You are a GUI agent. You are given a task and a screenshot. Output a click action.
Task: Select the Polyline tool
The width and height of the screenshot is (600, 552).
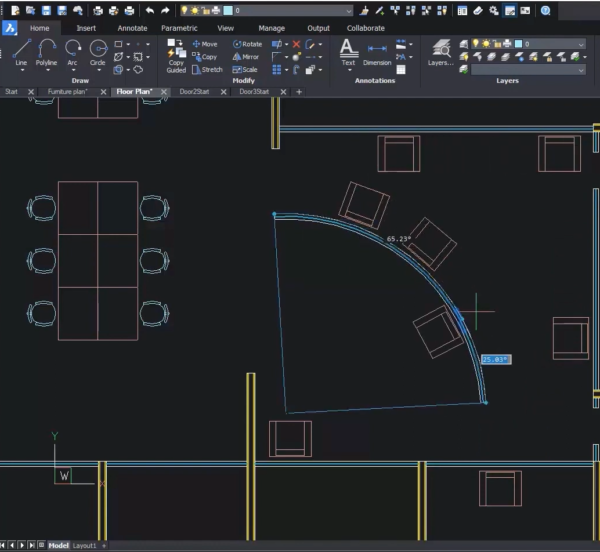click(x=47, y=50)
